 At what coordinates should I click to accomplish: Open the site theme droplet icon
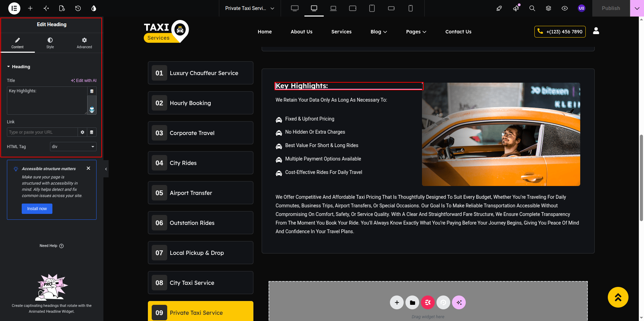(x=94, y=8)
